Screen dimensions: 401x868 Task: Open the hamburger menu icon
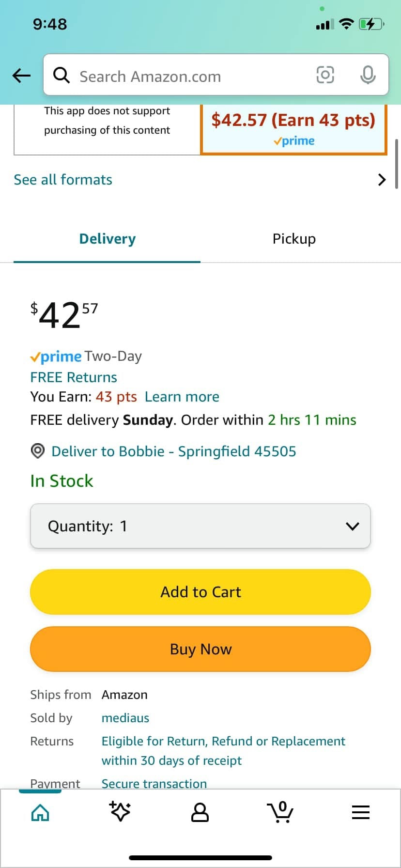[360, 812]
